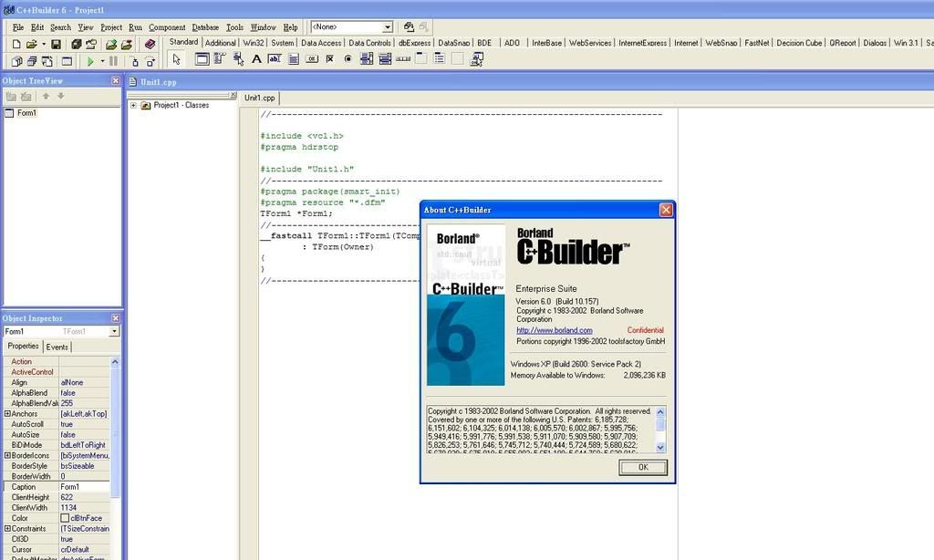Screen dimensions: 934x560
Task: Open the Component menu
Action: [167, 27]
